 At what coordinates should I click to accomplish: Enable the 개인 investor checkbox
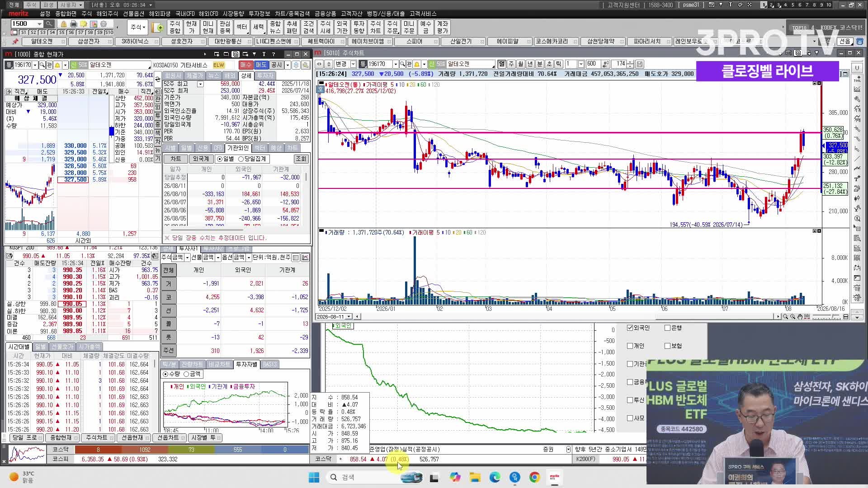630,346
